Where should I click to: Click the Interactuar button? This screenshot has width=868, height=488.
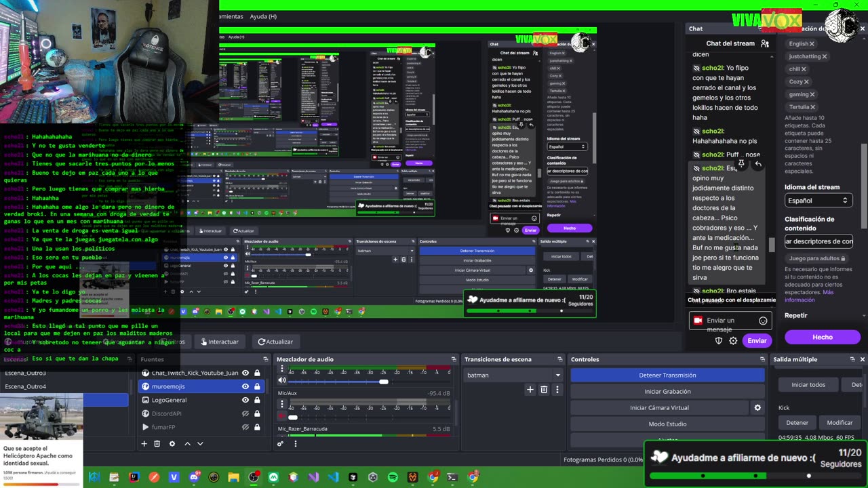tap(218, 342)
